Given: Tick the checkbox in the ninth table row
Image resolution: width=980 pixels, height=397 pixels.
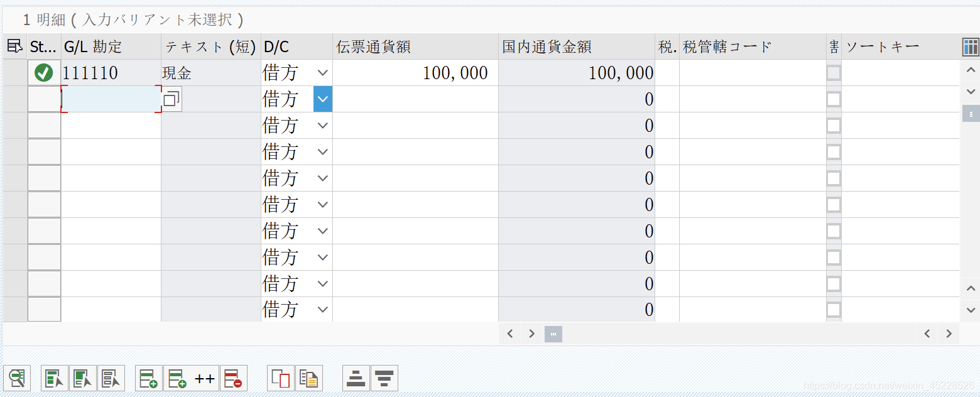Looking at the screenshot, I should [834, 284].
